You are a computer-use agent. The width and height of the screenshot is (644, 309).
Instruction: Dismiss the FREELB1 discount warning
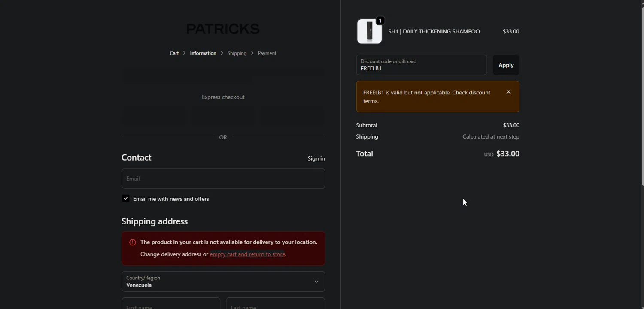click(508, 92)
